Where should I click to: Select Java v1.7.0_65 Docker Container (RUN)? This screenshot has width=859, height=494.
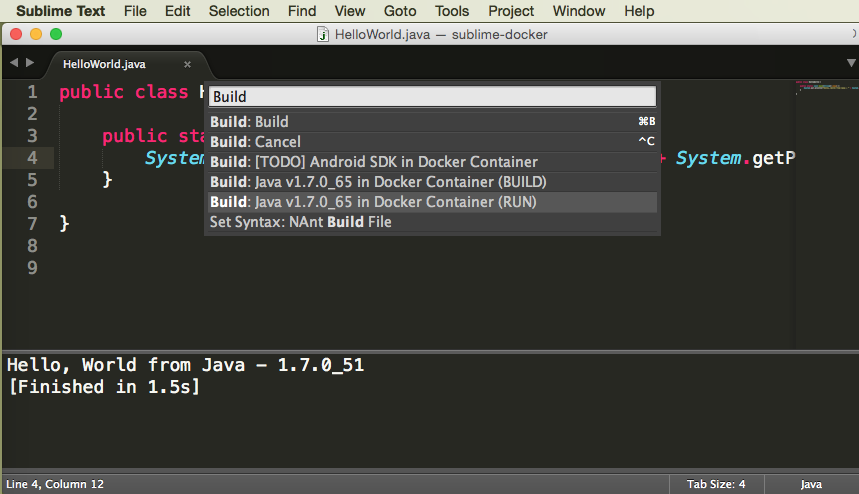[433, 202]
